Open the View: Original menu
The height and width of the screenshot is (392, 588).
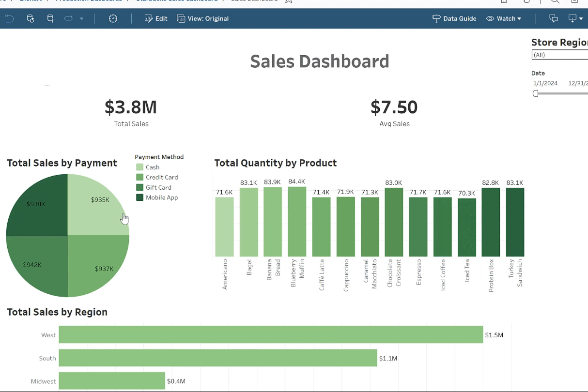pos(203,18)
